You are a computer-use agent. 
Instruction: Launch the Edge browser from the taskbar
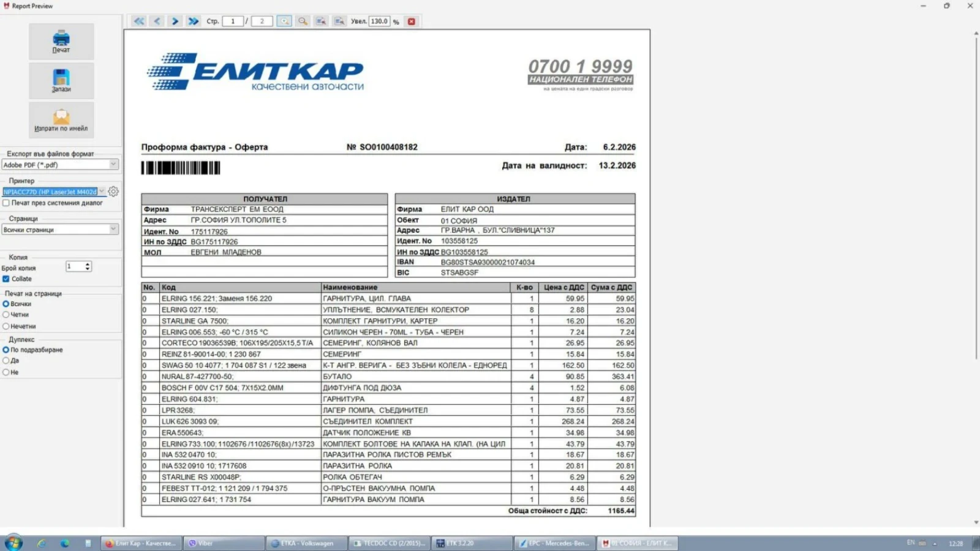click(x=64, y=543)
